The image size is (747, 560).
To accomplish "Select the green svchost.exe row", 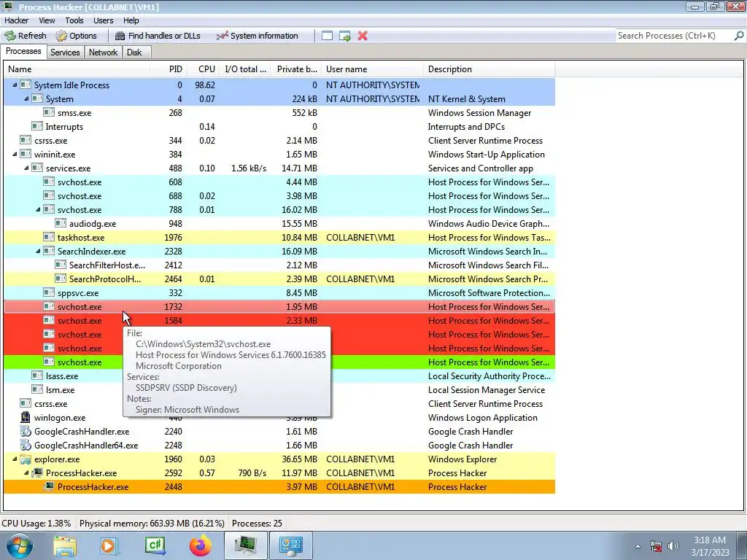I will 279,362.
